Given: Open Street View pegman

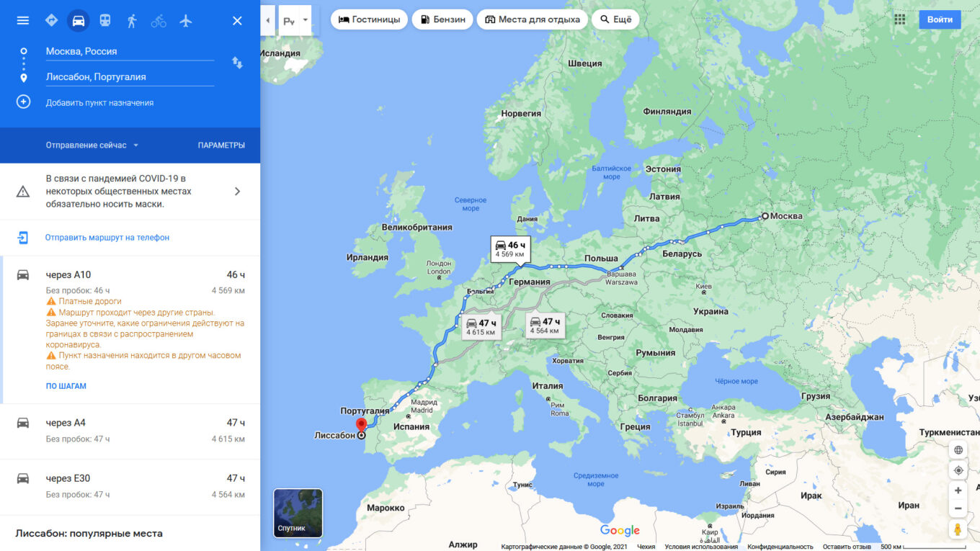Looking at the screenshot, I should tap(958, 529).
